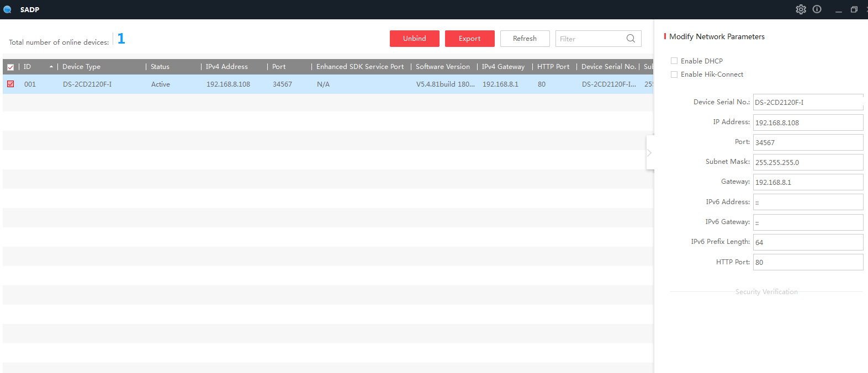
Task: Click the IPv6 Address input field
Action: coord(808,202)
